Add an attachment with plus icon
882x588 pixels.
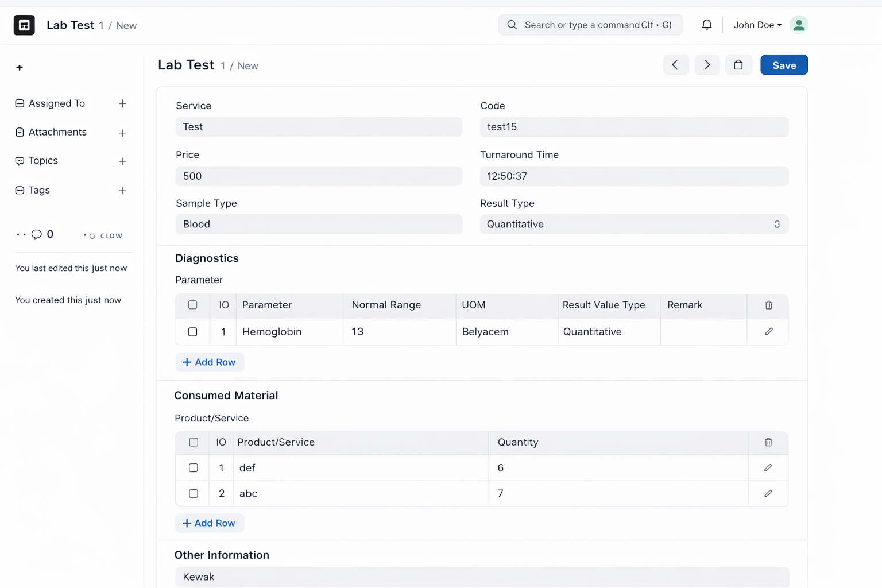tap(122, 133)
